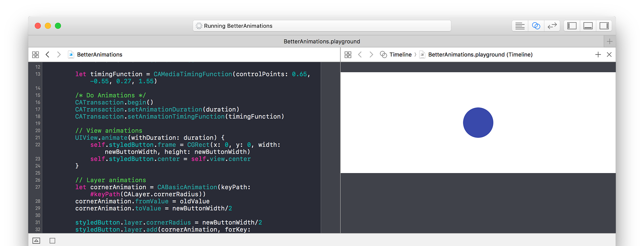
Task: Click the "// Layer animations" comment
Action: click(110, 180)
